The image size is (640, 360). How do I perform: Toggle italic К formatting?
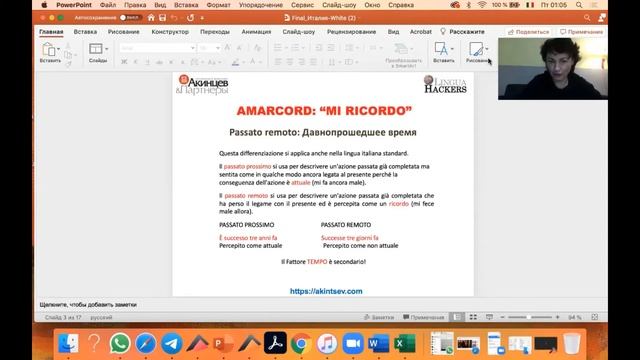click(136, 62)
